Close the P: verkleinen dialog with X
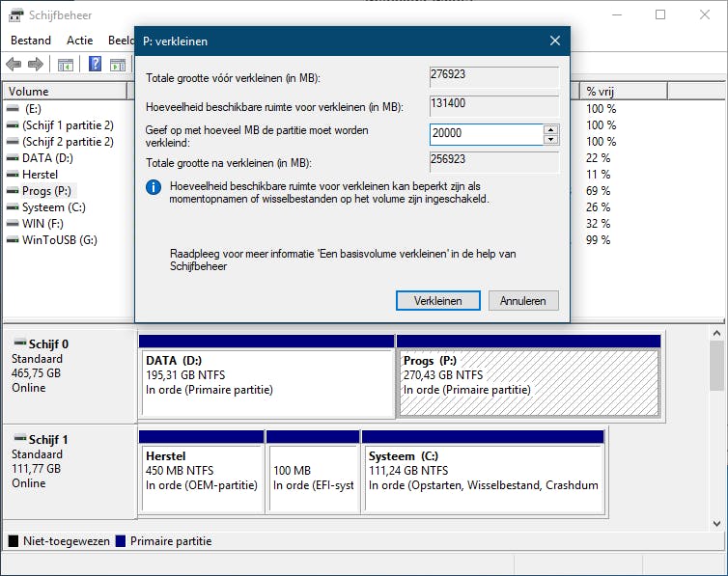Image resolution: width=728 pixels, height=576 pixels. pyautogui.click(x=555, y=41)
